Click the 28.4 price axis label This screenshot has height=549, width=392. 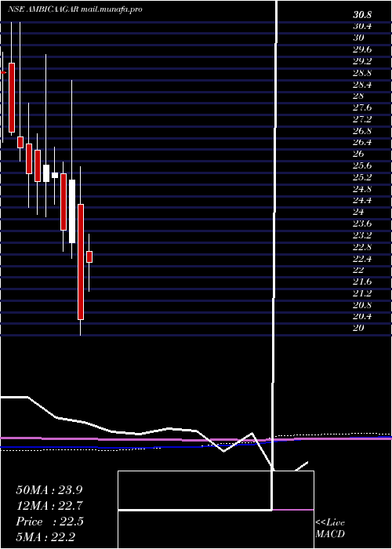pos(362,85)
